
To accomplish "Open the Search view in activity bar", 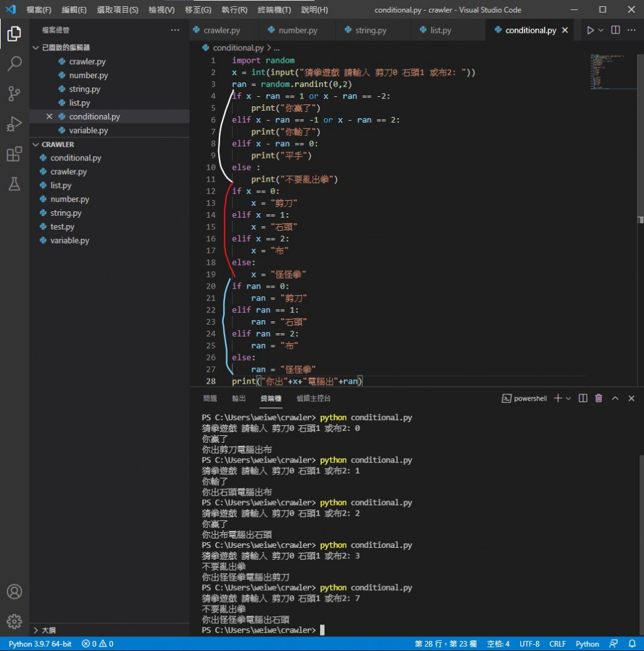I will pyautogui.click(x=14, y=64).
